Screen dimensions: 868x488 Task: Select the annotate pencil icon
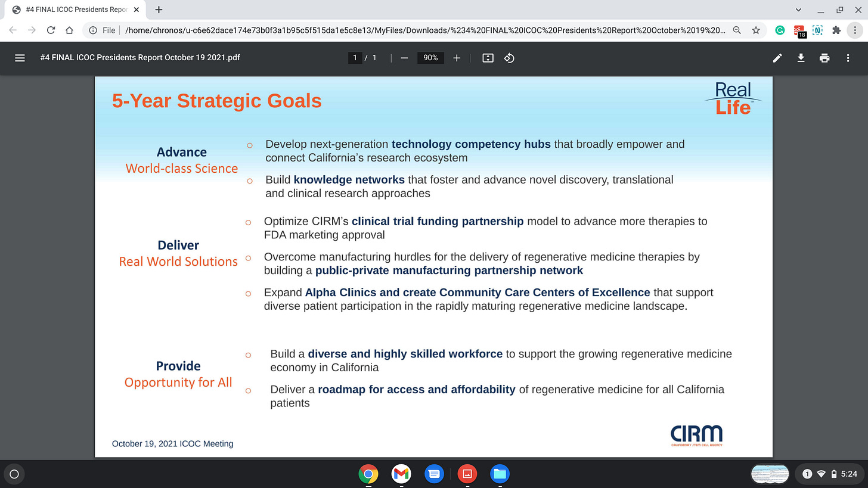point(777,58)
